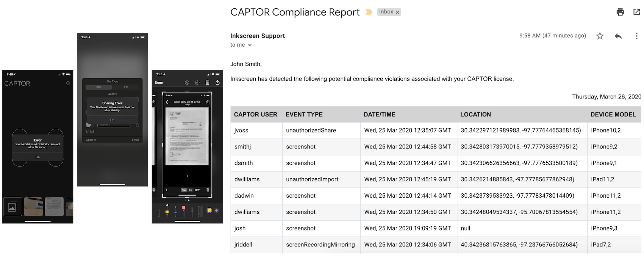Image resolution: width=644 pixels, height=257 pixels.
Task: Tap the share icon in editor top bar
Action: 217,83
